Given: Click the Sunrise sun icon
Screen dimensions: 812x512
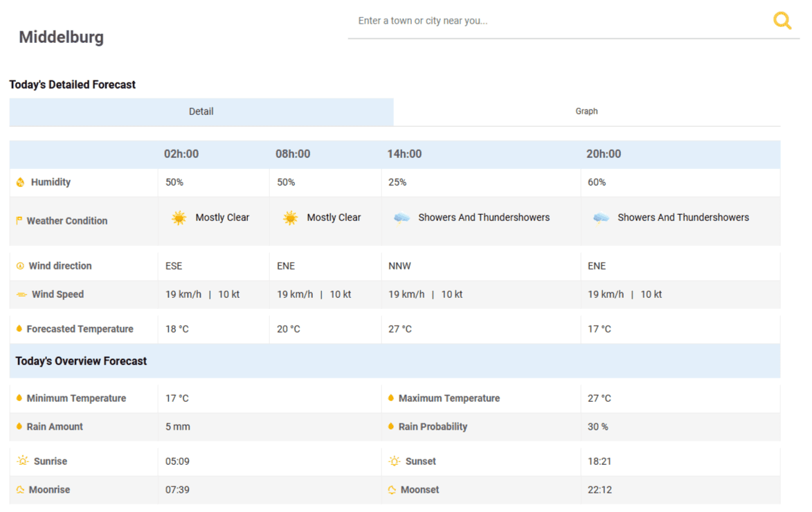Looking at the screenshot, I should point(22,460).
